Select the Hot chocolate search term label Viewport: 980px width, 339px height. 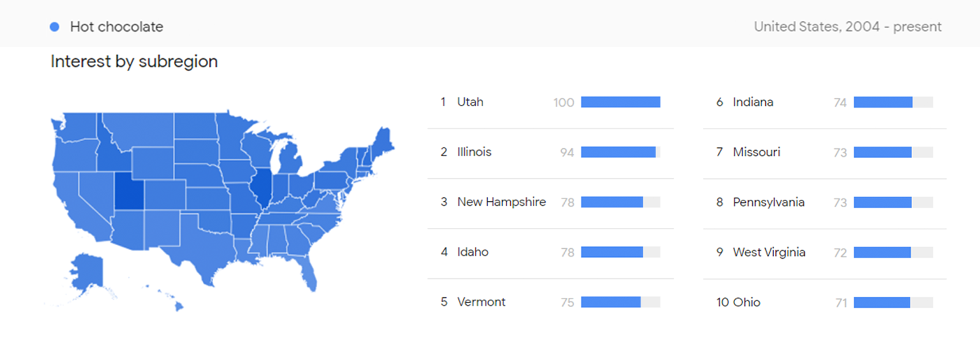click(x=116, y=27)
